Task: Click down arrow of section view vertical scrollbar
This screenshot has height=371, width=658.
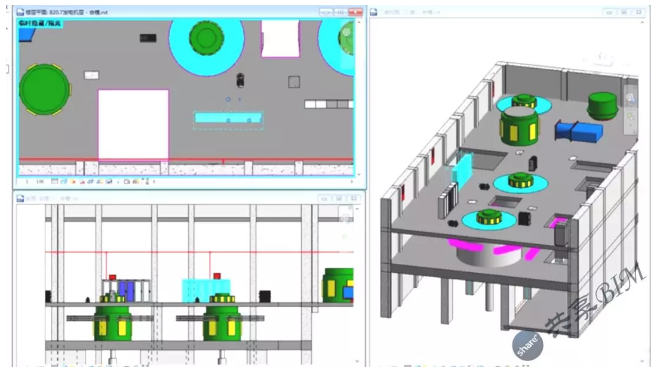Action: pyautogui.click(x=357, y=361)
